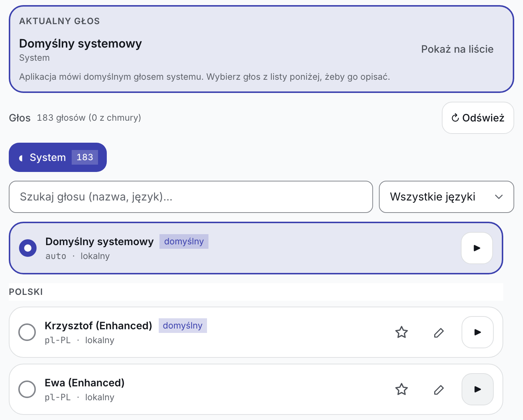Play the Ewa (Enhanced) voice sample

478,389
